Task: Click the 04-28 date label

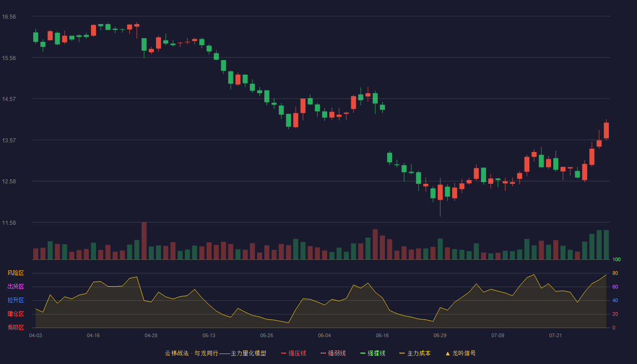Action: point(151,335)
